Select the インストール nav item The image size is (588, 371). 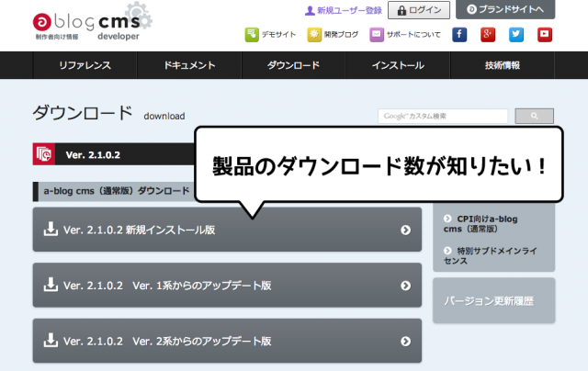coord(398,65)
